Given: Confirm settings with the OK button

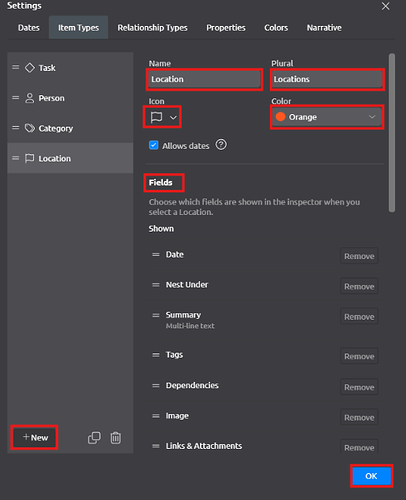Looking at the screenshot, I should (371, 476).
